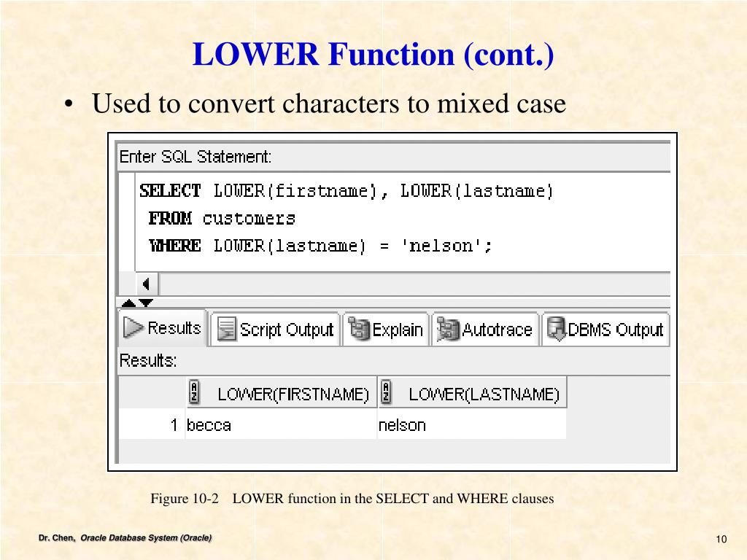This screenshot has height=560, width=747.
Task: Click the 'nelson' string literal in WHERE clause
Action: 441,246
